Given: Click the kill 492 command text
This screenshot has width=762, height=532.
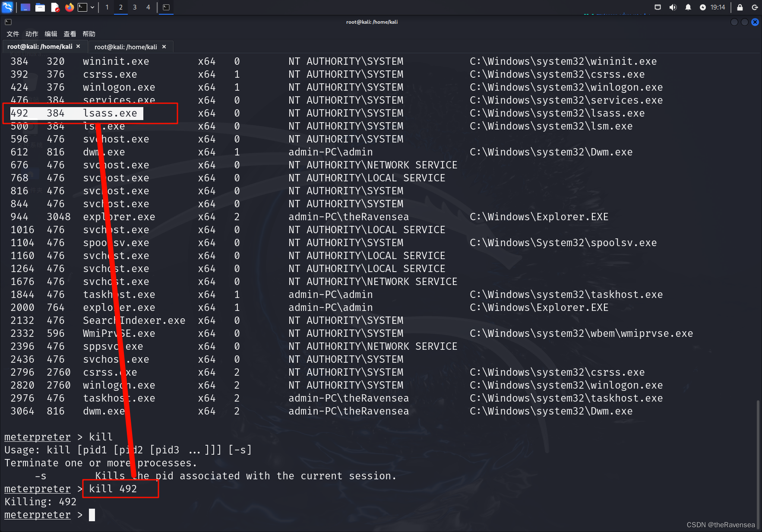Looking at the screenshot, I should [x=113, y=489].
